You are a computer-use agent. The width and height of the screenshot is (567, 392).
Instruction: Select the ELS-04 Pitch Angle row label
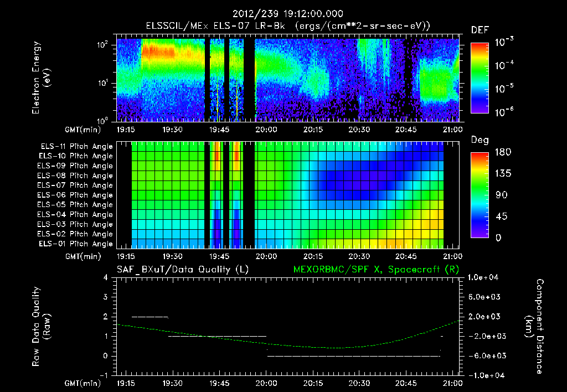(x=75, y=214)
